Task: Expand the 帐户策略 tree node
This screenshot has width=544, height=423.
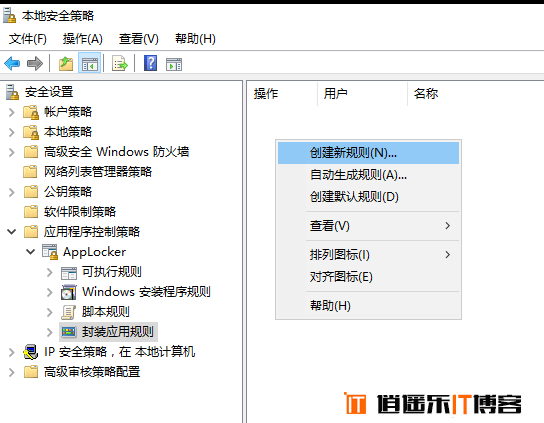Action: tap(11, 112)
